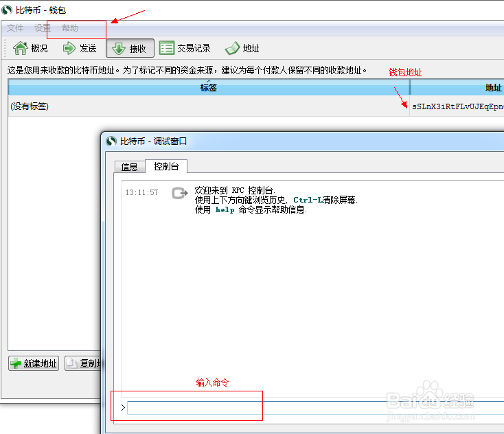Switch to the 信息 tab in debug window
Image resolution: width=504 pixels, height=434 pixels.
coord(129,167)
